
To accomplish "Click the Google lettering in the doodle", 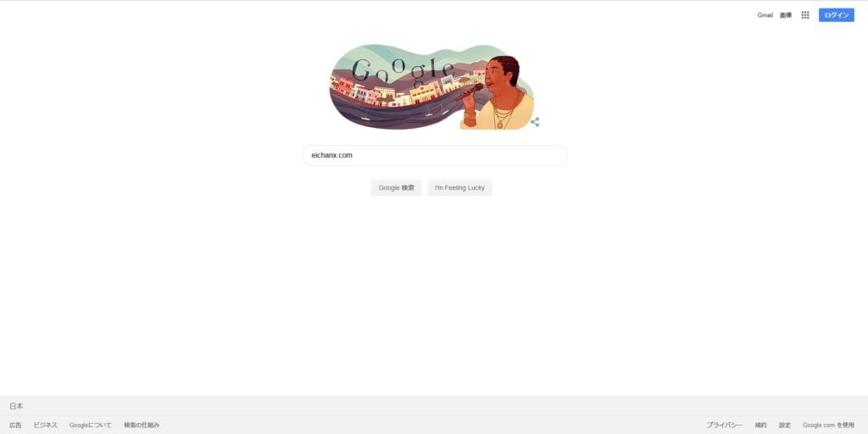I will tap(403, 70).
